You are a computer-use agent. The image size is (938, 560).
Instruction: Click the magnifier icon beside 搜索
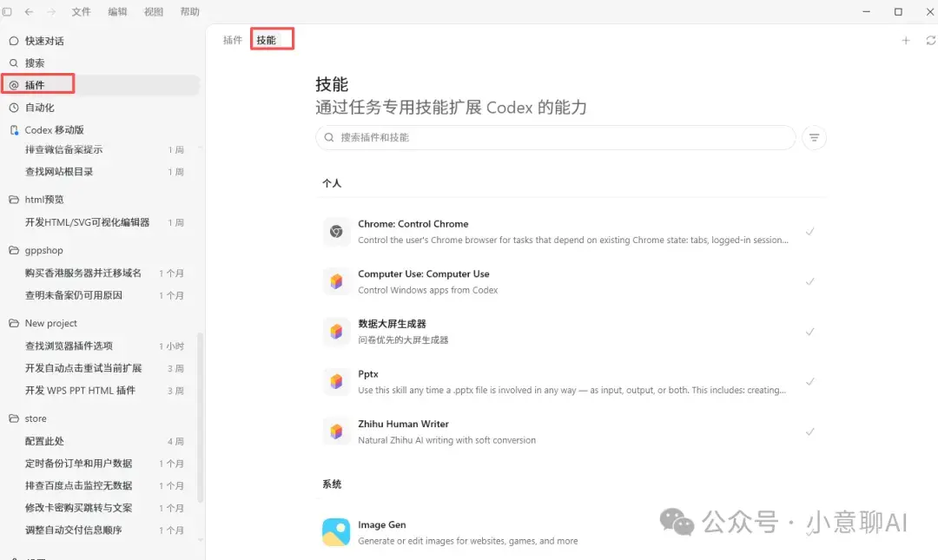point(14,63)
